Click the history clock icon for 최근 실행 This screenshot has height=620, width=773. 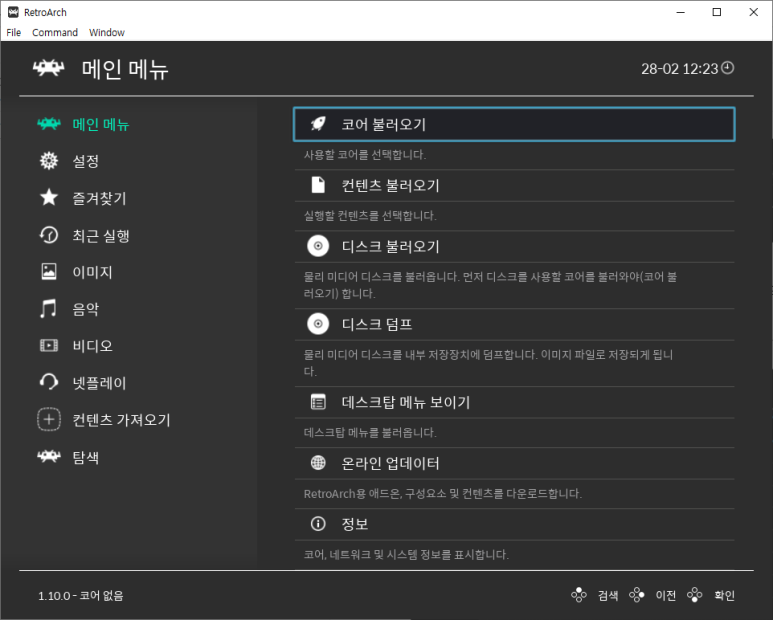coord(49,235)
